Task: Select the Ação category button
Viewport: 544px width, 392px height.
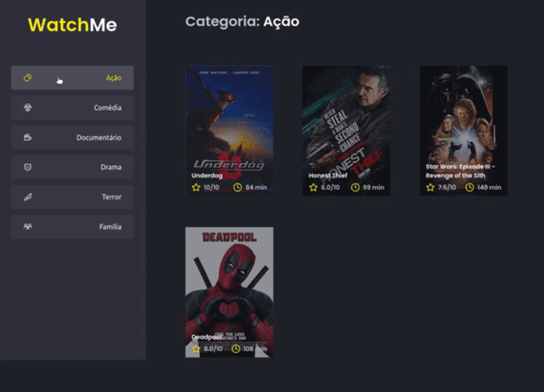Action: [72, 77]
